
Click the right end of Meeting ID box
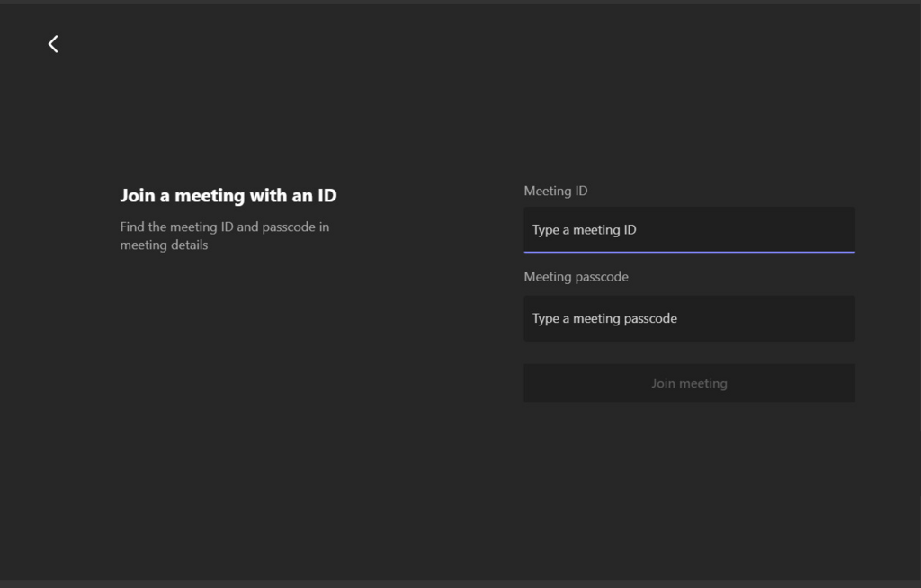pos(841,229)
